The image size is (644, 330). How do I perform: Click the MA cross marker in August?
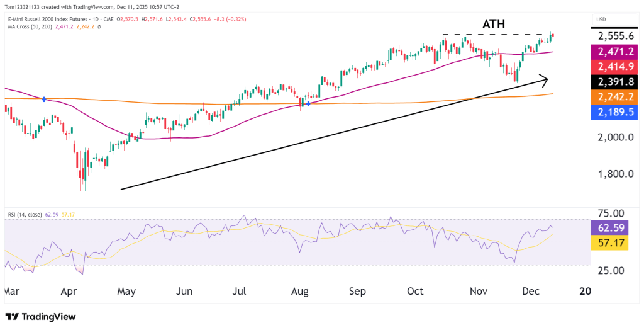[x=308, y=103]
